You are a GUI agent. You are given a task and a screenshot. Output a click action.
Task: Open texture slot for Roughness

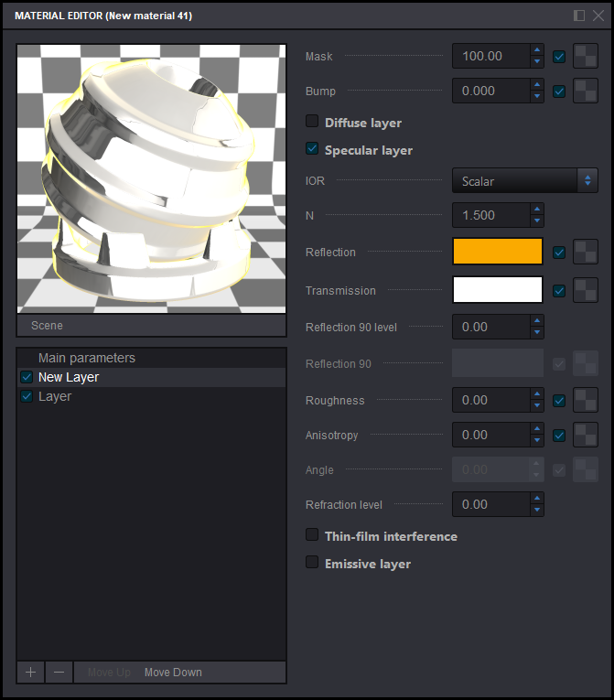coord(586,400)
